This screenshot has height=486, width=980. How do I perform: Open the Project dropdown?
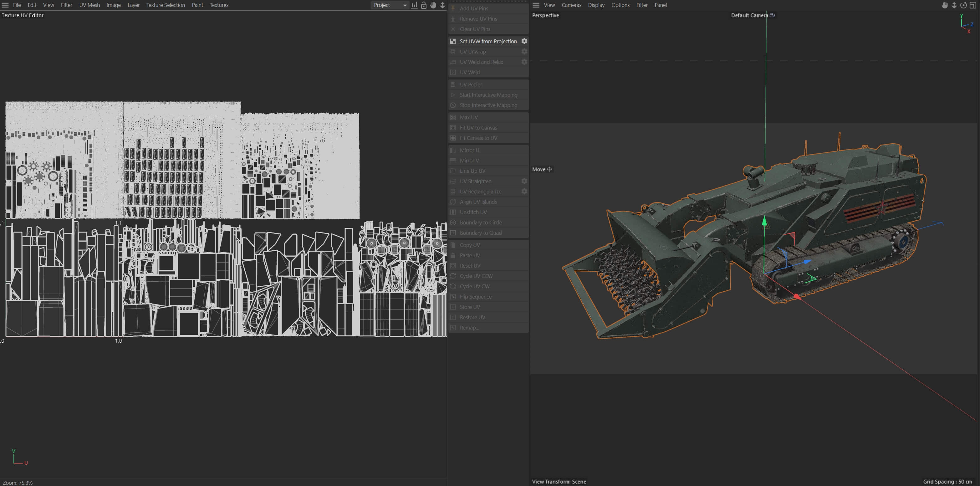(390, 5)
